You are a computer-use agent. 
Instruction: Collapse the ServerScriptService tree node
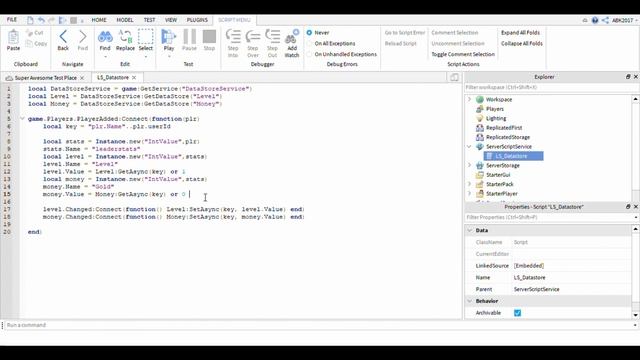pyautogui.click(x=469, y=146)
